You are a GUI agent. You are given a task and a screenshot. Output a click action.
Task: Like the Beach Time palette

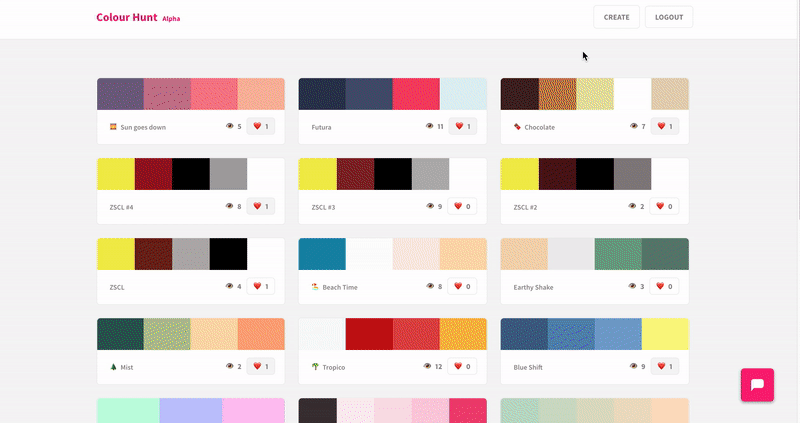point(462,286)
